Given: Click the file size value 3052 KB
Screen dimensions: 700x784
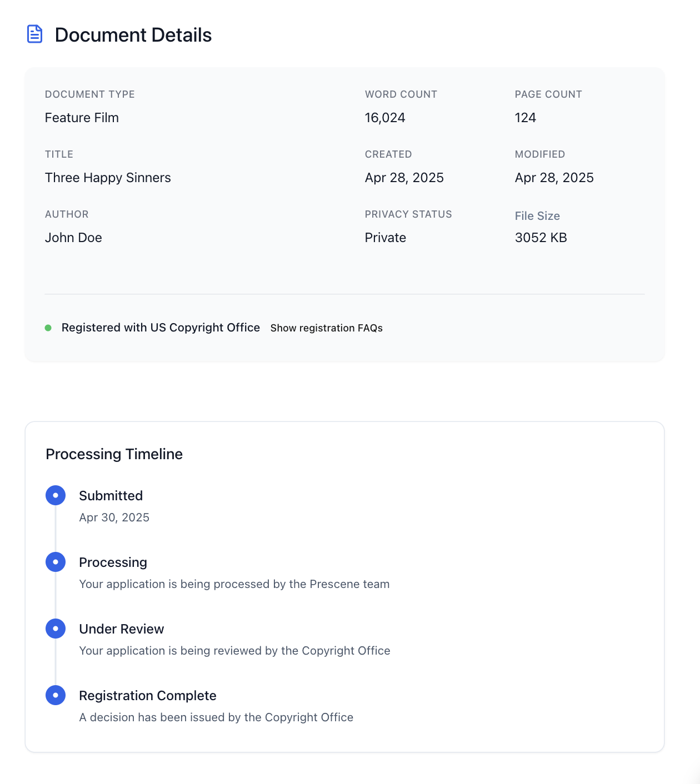Looking at the screenshot, I should (x=541, y=238).
